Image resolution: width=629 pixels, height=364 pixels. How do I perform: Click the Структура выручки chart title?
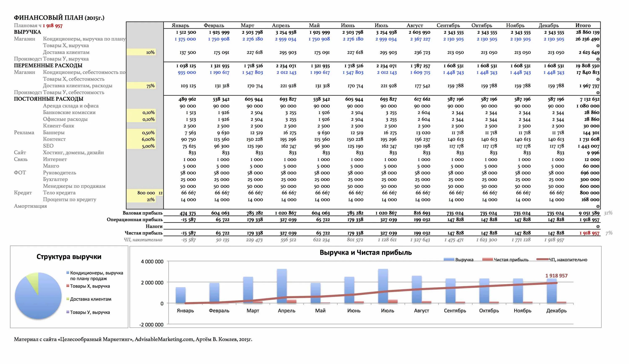[x=69, y=257]
